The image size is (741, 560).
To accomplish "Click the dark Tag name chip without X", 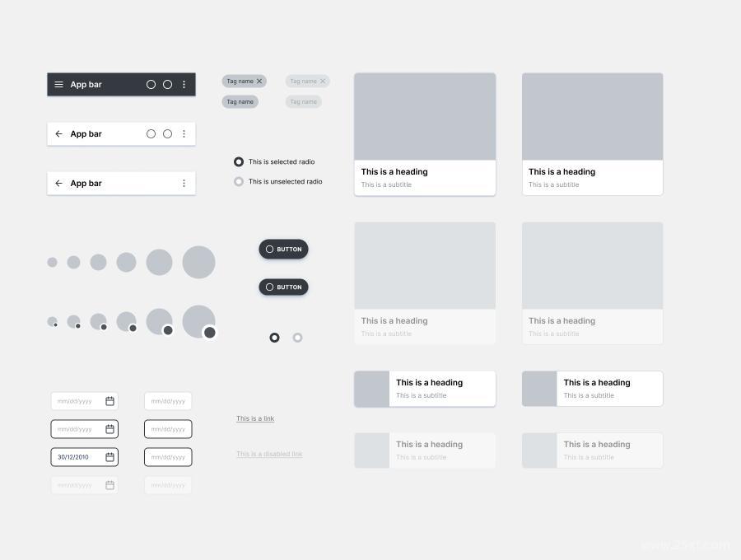I will pyautogui.click(x=240, y=102).
